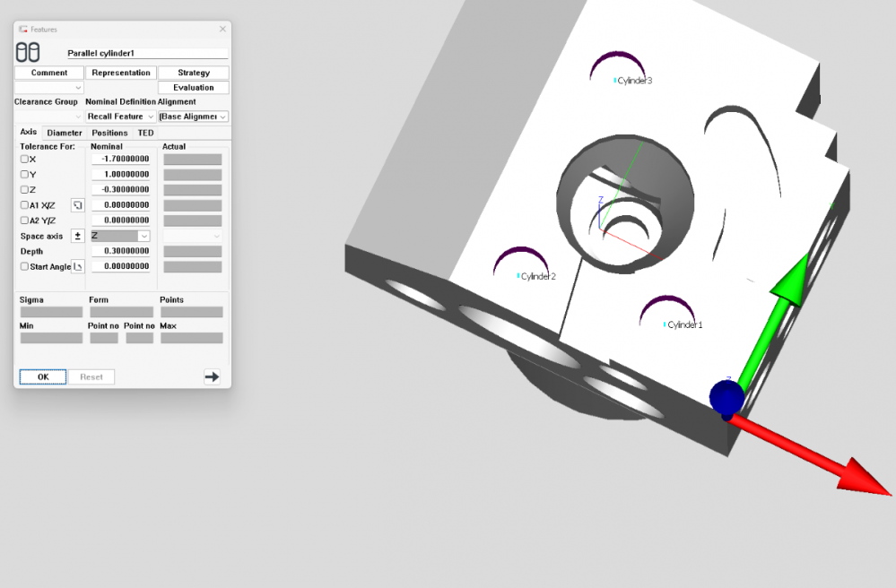
Task: Open the Space axis dropdown set to Z
Action: (118, 235)
